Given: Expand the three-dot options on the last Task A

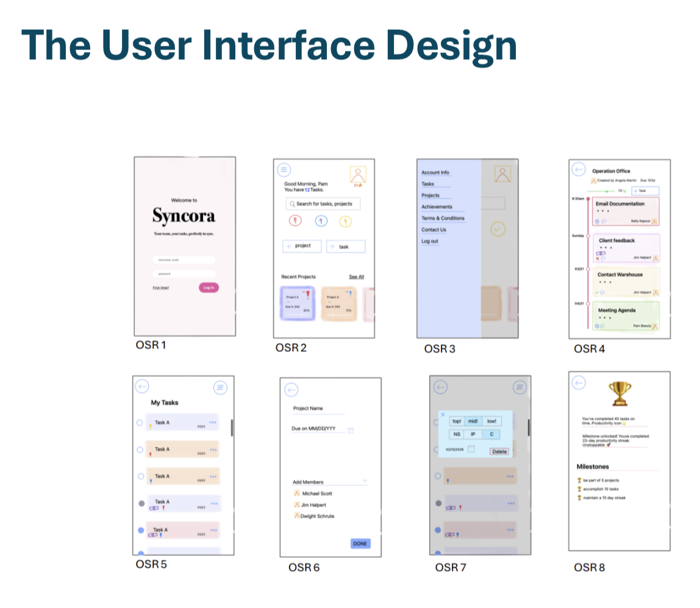Looking at the screenshot, I should pos(213,529).
